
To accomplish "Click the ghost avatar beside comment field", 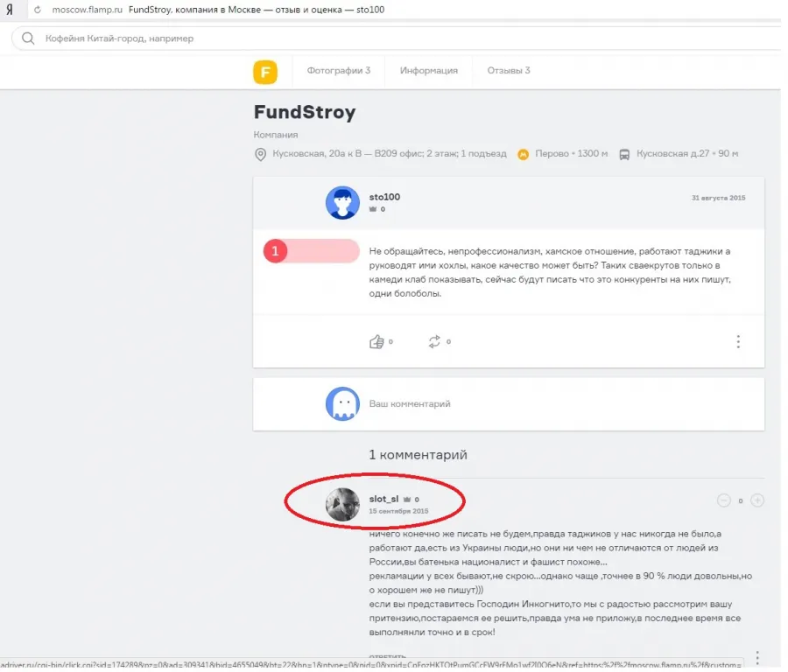I will point(342,403).
